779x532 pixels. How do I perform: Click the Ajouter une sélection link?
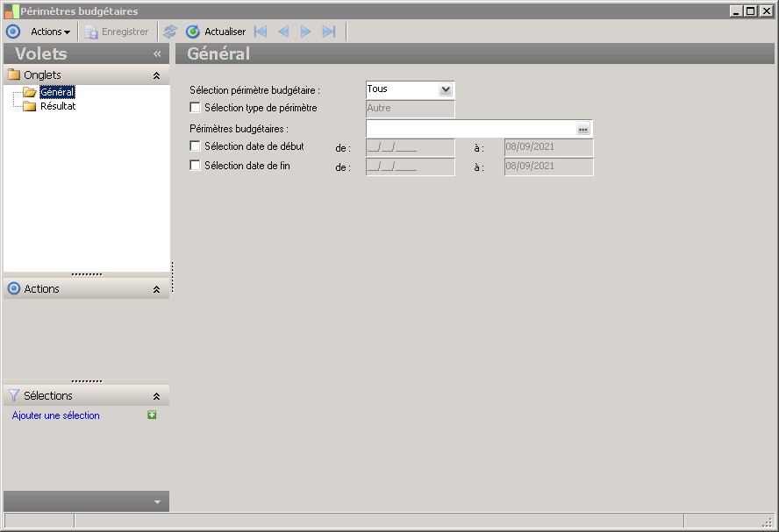point(55,415)
